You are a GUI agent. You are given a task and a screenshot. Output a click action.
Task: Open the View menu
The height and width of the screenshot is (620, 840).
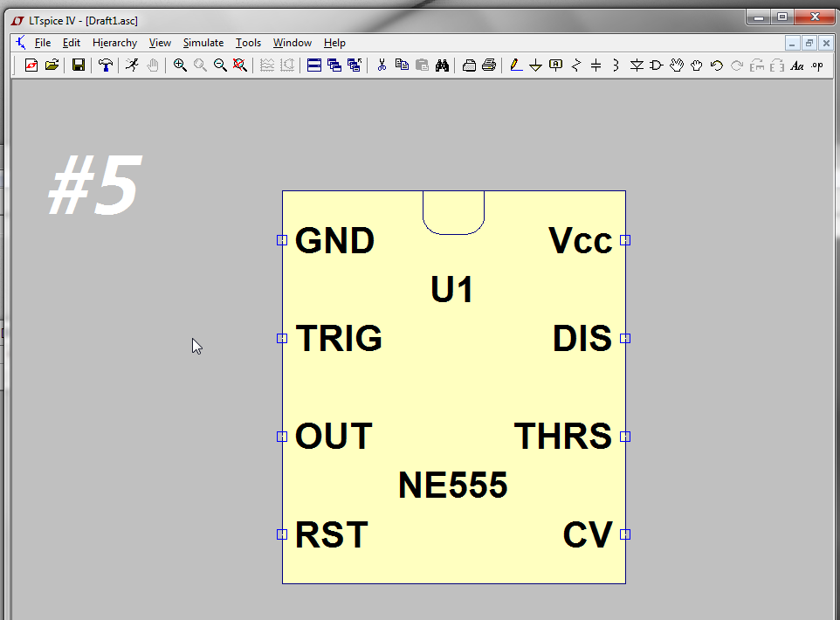tap(160, 43)
